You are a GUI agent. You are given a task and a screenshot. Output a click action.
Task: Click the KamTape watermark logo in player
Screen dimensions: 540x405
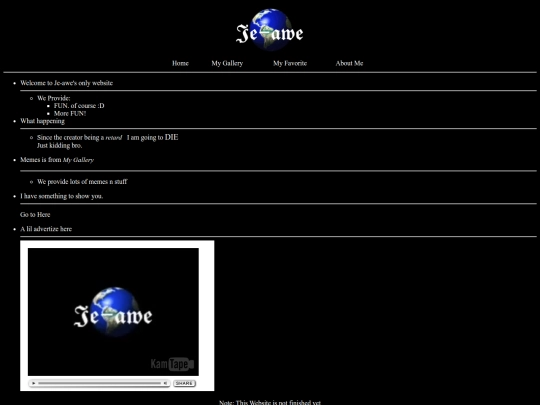172,364
